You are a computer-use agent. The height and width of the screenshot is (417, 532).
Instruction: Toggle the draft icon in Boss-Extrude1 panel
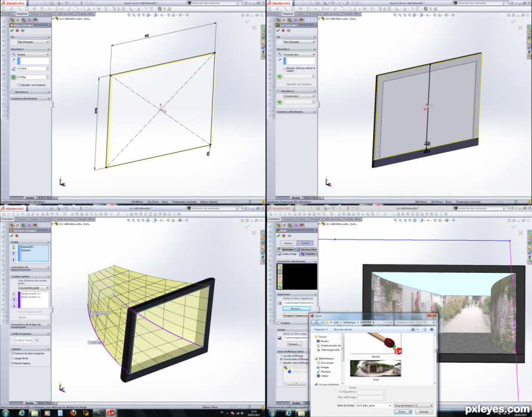(x=14, y=77)
